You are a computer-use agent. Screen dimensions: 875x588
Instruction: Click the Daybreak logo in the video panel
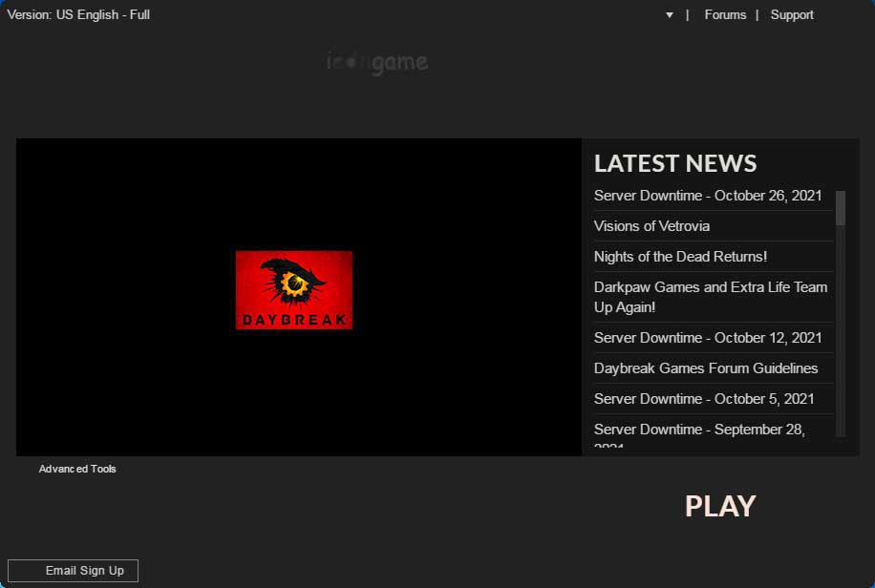click(293, 290)
